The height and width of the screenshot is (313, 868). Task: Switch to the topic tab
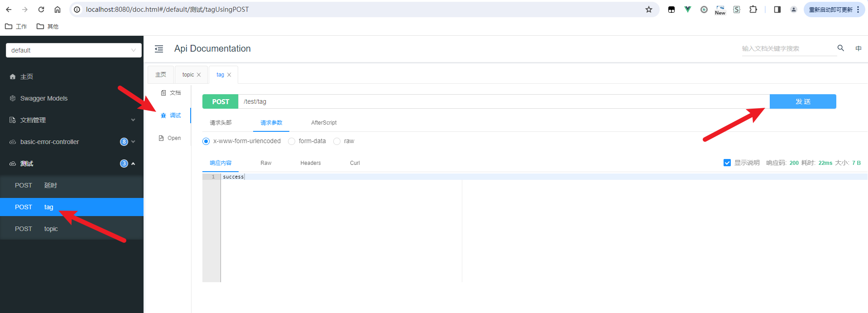point(188,75)
